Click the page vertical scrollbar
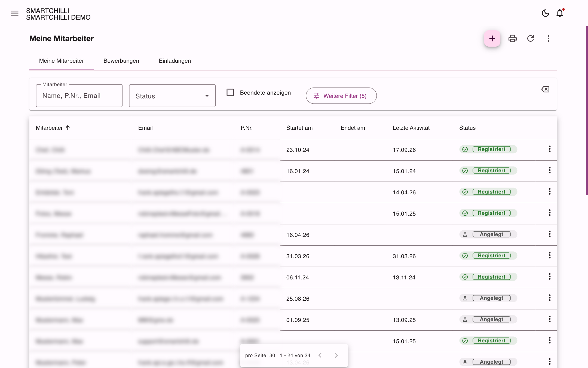Image resolution: width=588 pixels, height=368 pixels. coord(587,110)
